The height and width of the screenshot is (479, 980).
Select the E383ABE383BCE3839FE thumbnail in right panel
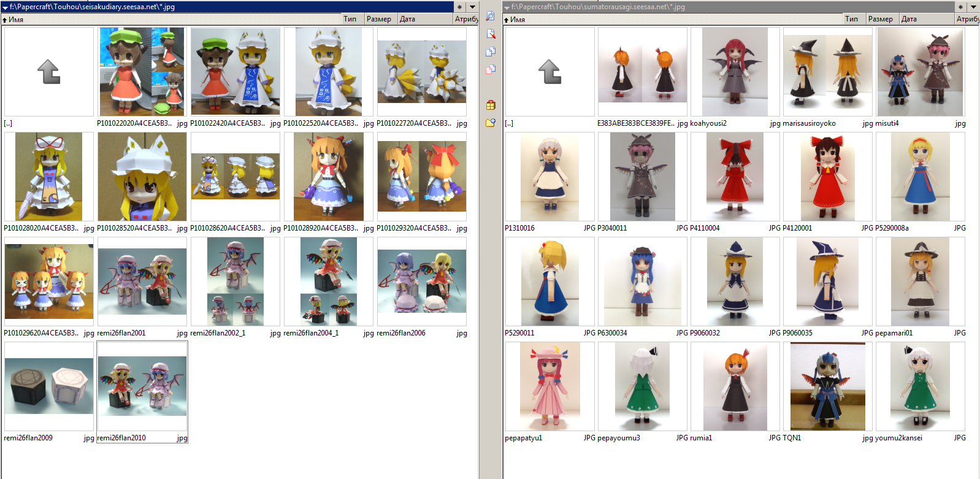(x=643, y=72)
